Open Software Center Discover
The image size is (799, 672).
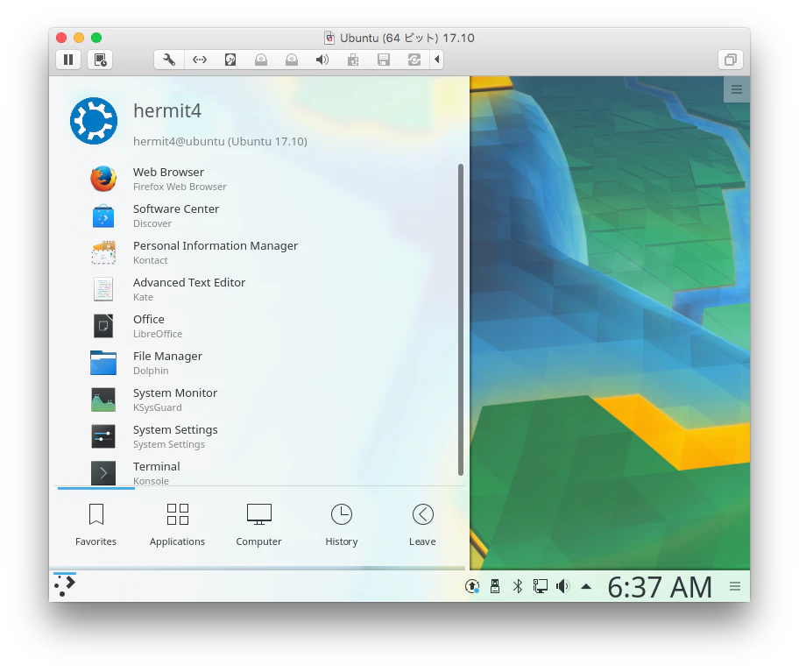tap(260, 216)
